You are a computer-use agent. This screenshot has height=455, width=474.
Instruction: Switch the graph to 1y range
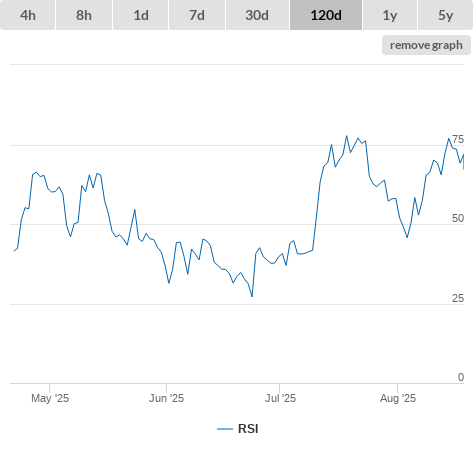(390, 15)
